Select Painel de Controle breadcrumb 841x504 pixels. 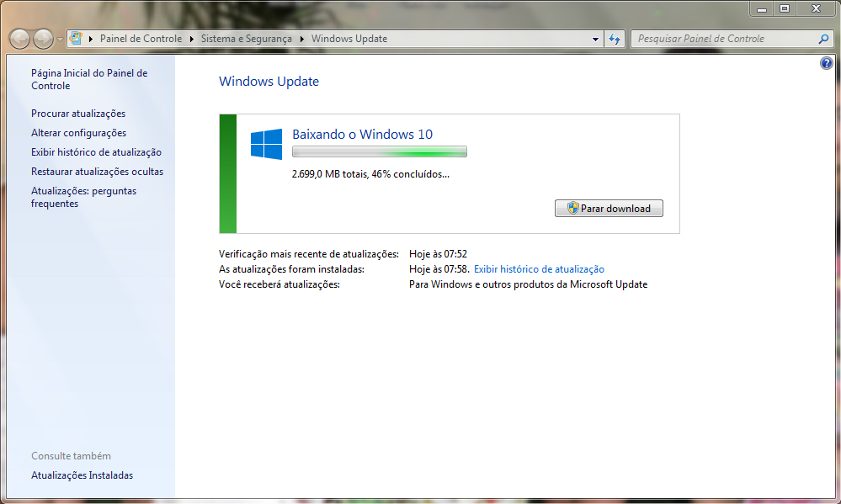141,39
